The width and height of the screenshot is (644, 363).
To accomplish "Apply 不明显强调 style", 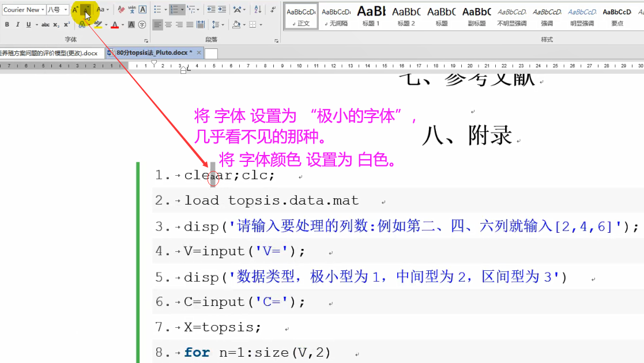I will coord(512,17).
